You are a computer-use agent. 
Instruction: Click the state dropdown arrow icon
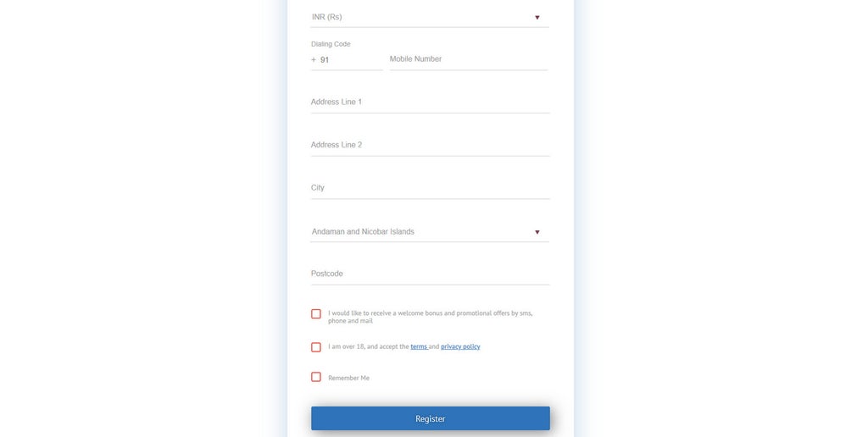(537, 232)
